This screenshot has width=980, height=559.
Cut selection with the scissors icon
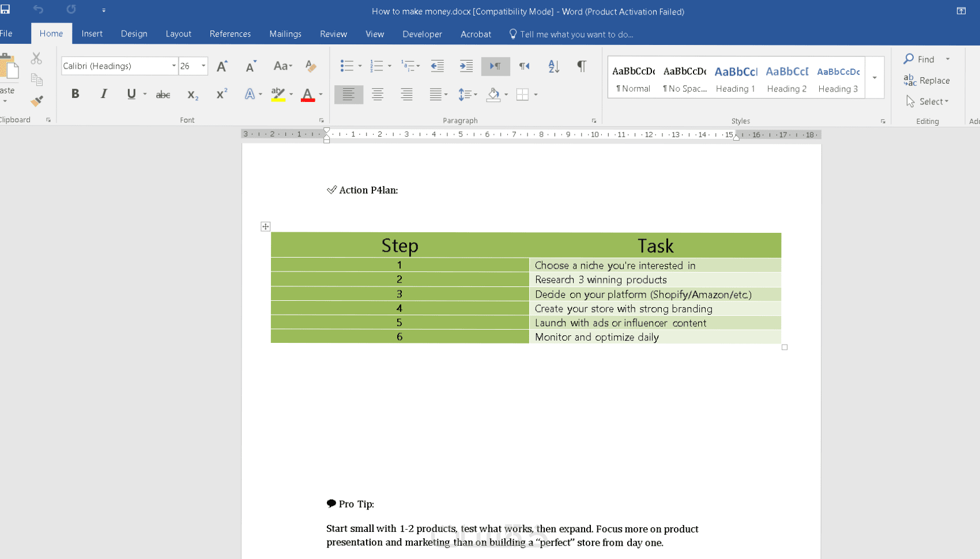pyautogui.click(x=36, y=58)
